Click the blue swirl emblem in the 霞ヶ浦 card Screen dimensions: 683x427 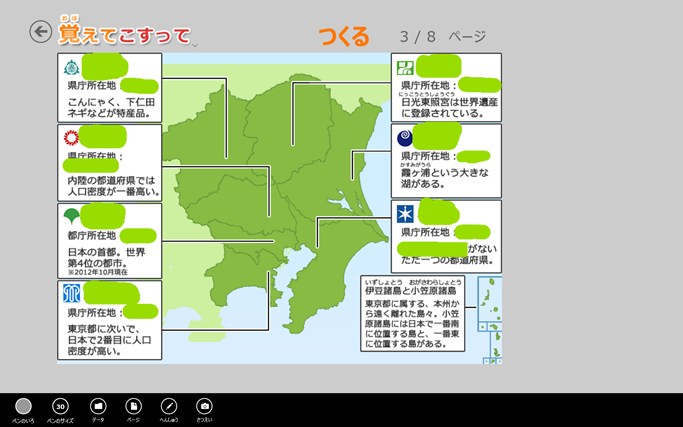coord(405,137)
